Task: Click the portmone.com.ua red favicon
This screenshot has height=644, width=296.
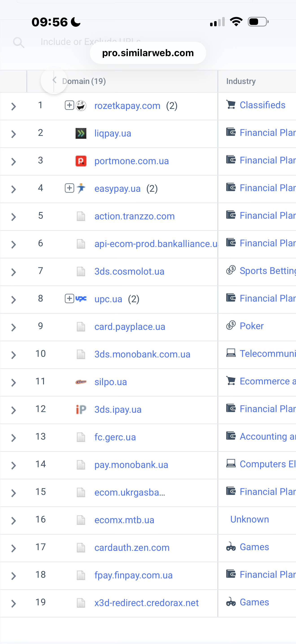Action: (x=81, y=161)
